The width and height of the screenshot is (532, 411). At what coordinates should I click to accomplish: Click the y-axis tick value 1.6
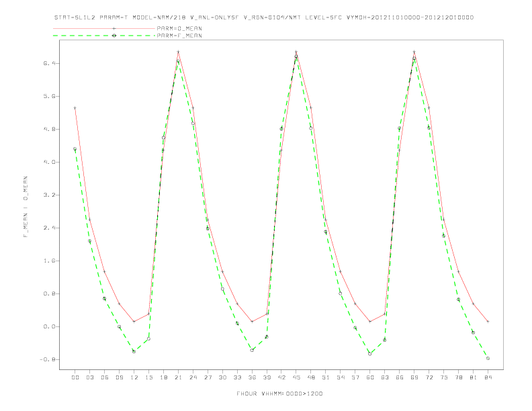[x=49, y=261]
